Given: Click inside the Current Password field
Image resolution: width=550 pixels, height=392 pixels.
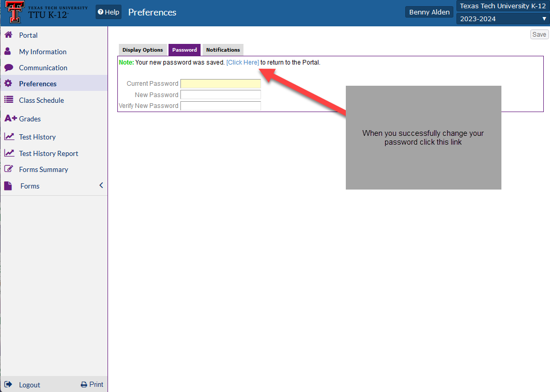Looking at the screenshot, I should pyautogui.click(x=220, y=83).
